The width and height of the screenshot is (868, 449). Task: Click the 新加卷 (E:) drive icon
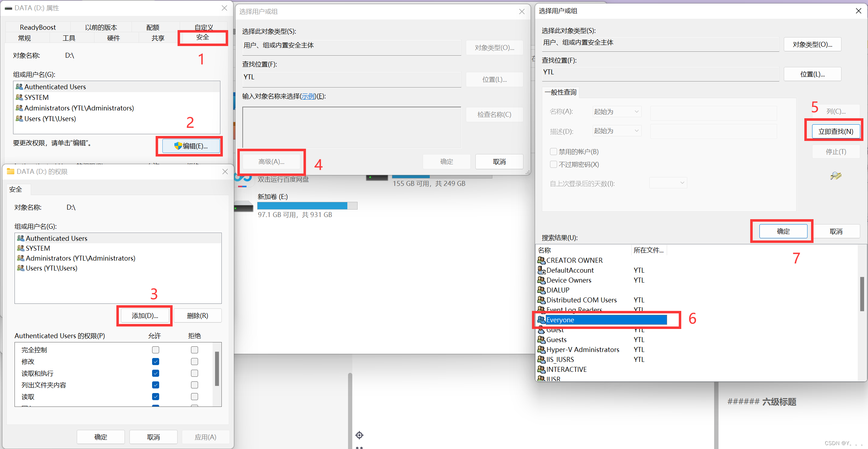coord(244,206)
